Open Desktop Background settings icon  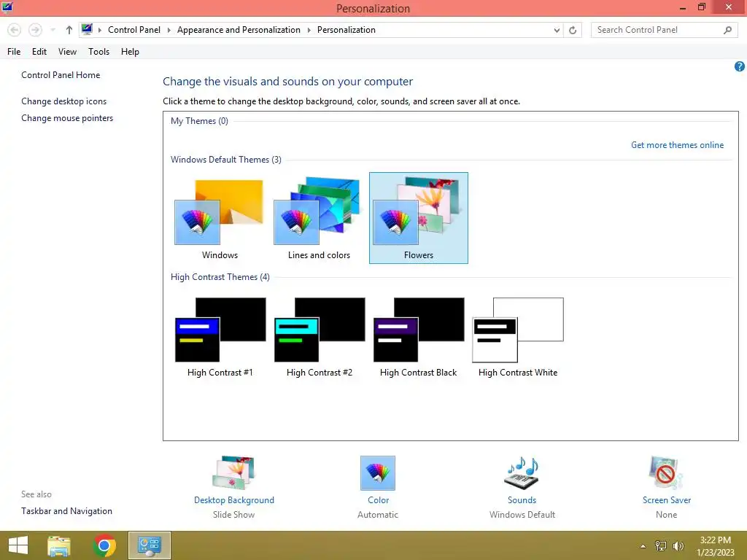tap(233, 472)
